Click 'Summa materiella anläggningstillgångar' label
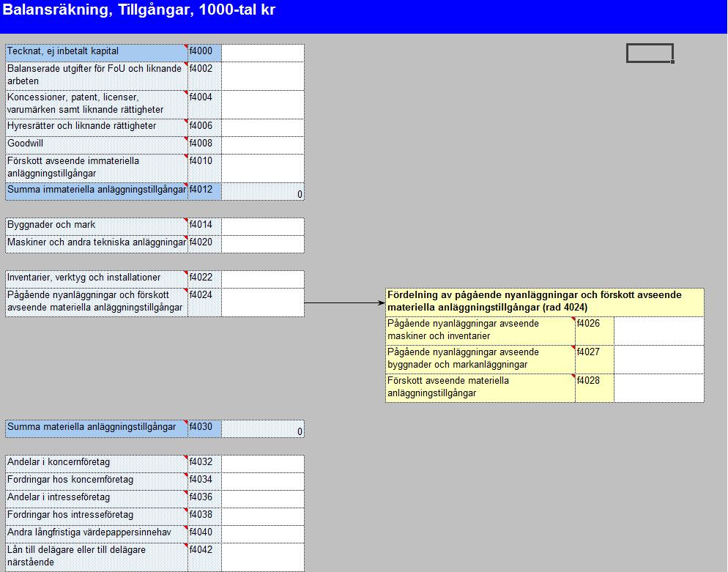This screenshot has width=728, height=572. 97,429
